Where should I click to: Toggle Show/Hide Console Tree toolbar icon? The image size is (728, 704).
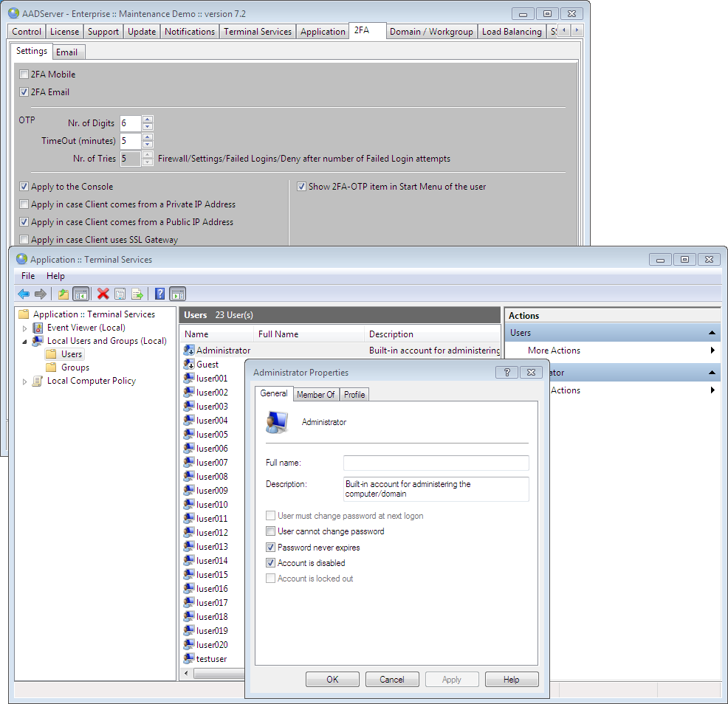coord(81,294)
